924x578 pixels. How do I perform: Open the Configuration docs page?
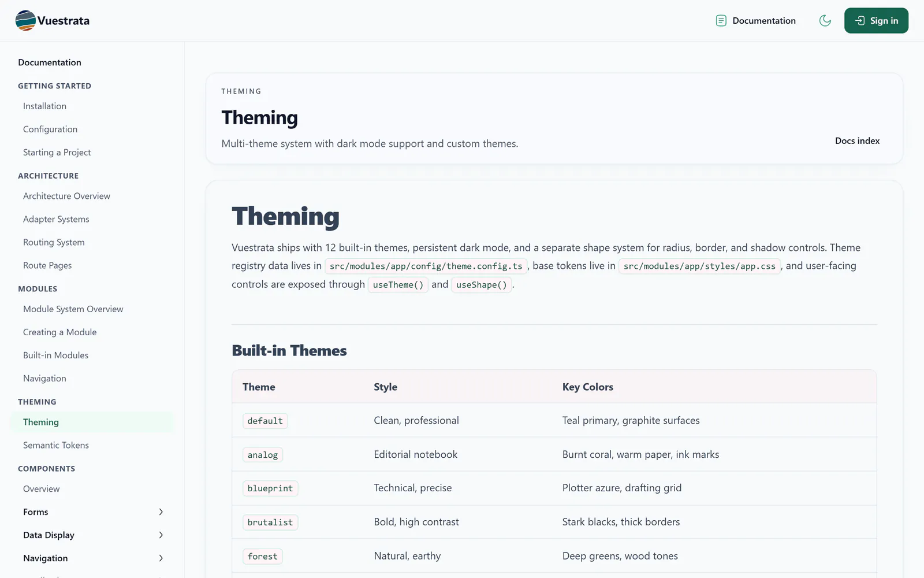(x=50, y=129)
